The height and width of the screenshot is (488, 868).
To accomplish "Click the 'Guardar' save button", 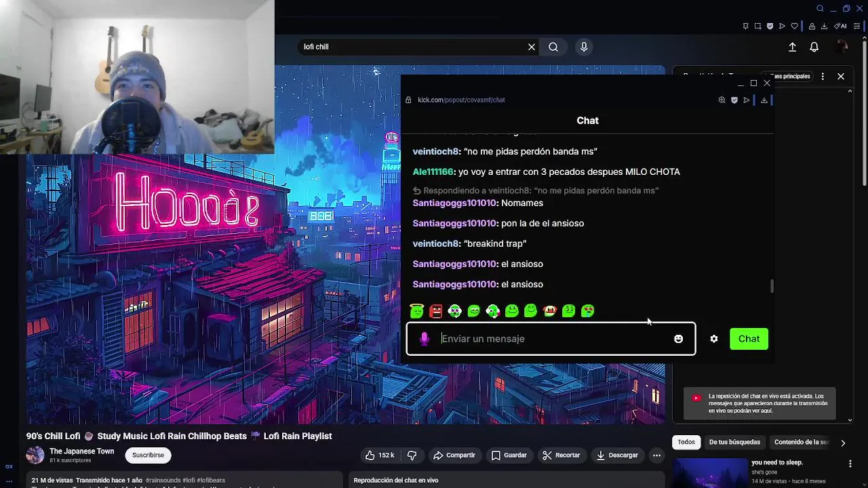I will [509, 455].
